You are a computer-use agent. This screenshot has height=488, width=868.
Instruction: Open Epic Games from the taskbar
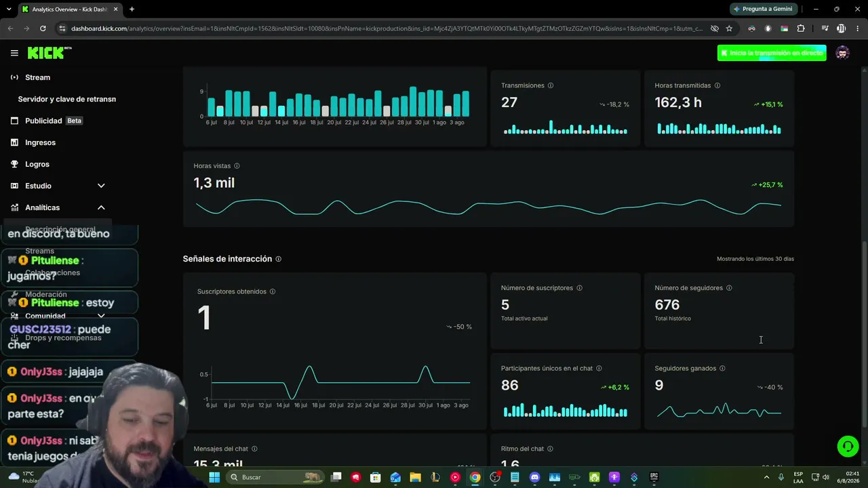coord(654,477)
